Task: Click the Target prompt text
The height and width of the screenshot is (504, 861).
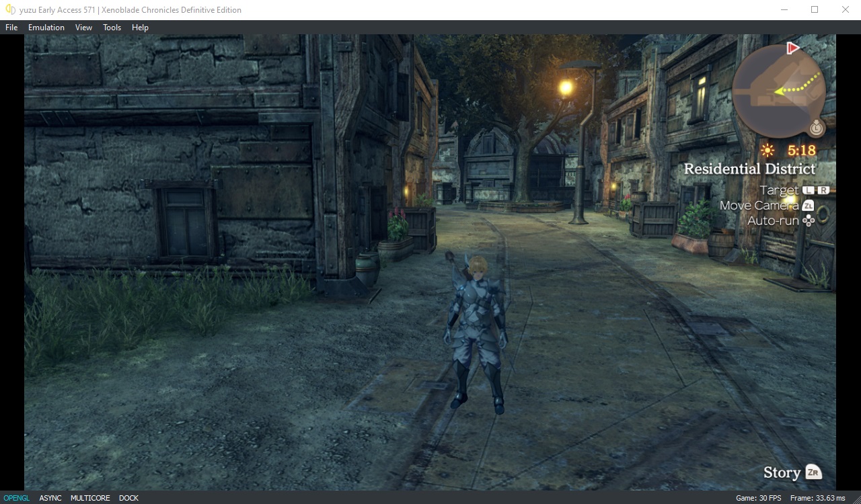Action: [779, 190]
